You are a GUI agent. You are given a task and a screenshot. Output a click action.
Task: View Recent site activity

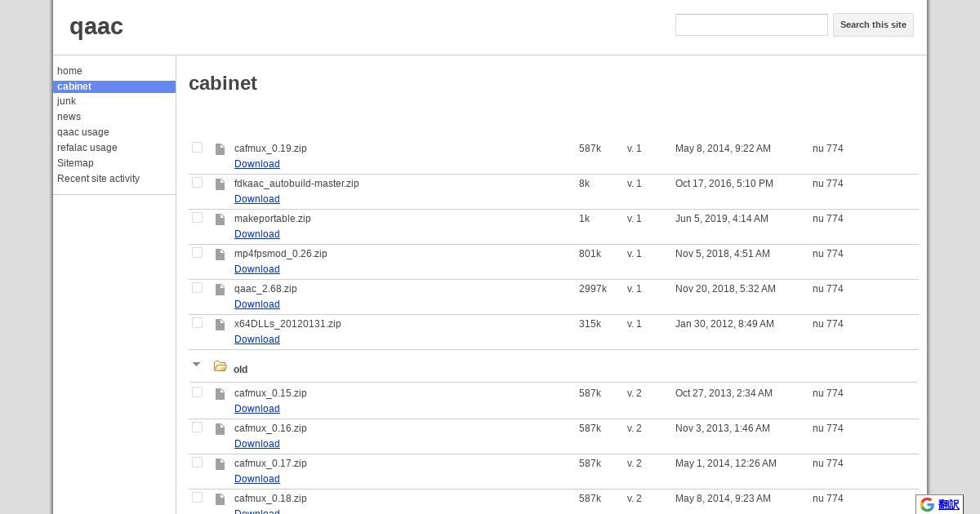pyautogui.click(x=98, y=179)
